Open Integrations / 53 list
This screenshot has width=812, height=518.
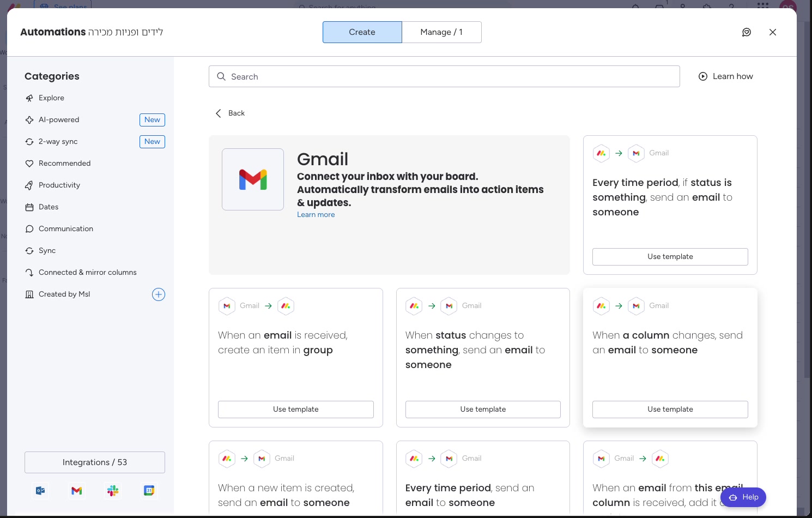click(95, 462)
